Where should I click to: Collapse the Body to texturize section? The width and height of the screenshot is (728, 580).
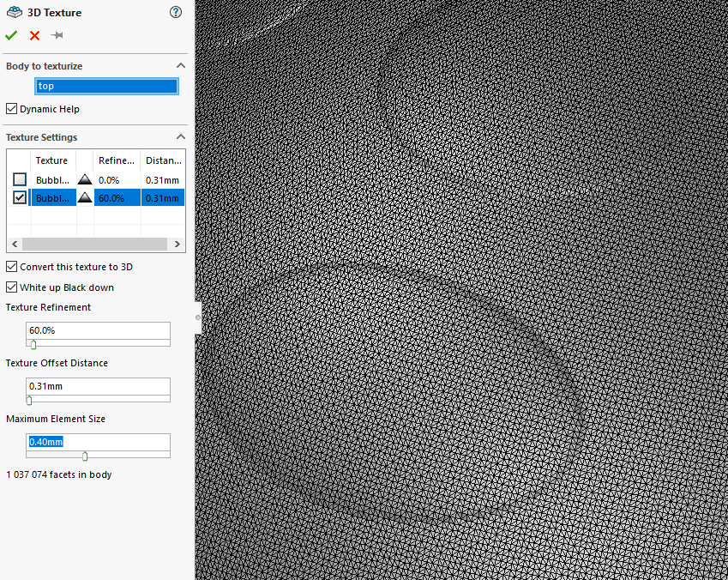[x=180, y=66]
